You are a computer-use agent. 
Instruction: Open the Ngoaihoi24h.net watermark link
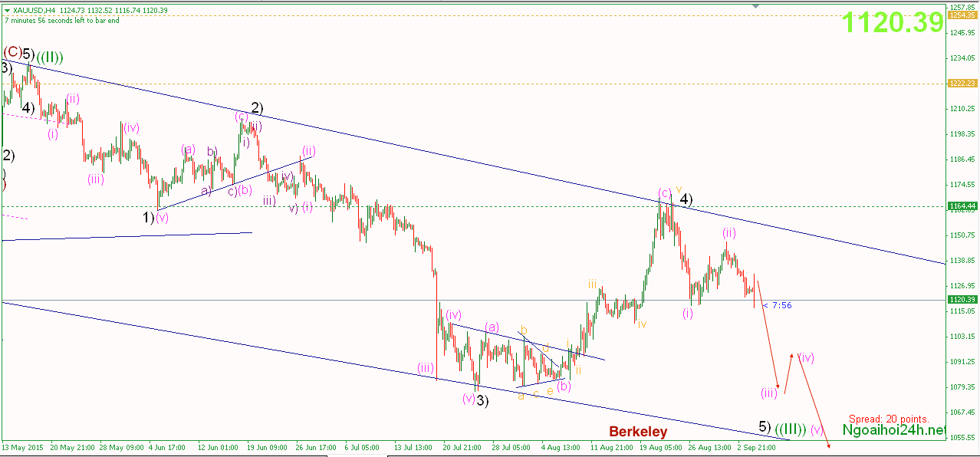[893, 431]
